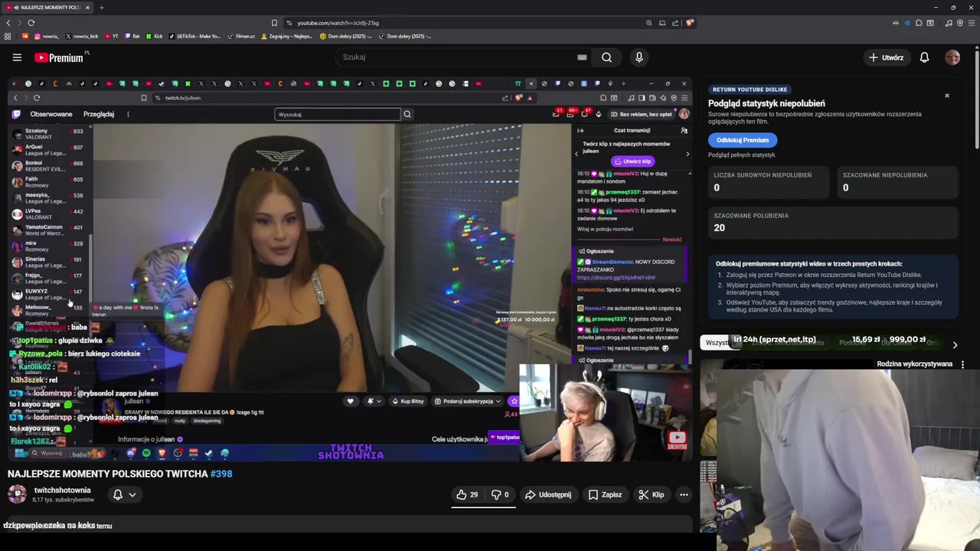The image size is (980, 551).
Task: Open the YT bookmark
Action: click(112, 36)
